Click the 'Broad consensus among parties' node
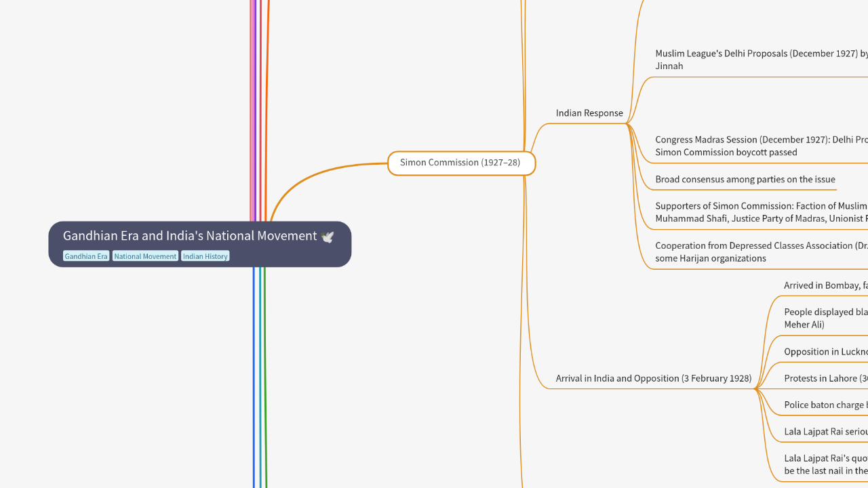This screenshot has height=488, width=868. click(x=746, y=179)
